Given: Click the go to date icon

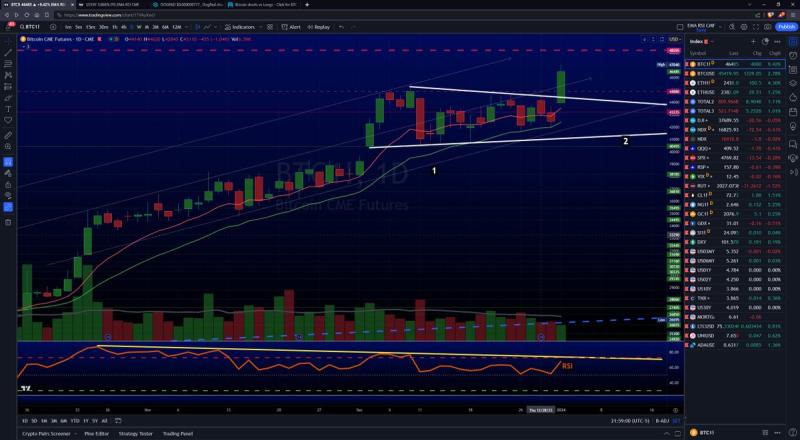Looking at the screenshot, I should point(118,421).
